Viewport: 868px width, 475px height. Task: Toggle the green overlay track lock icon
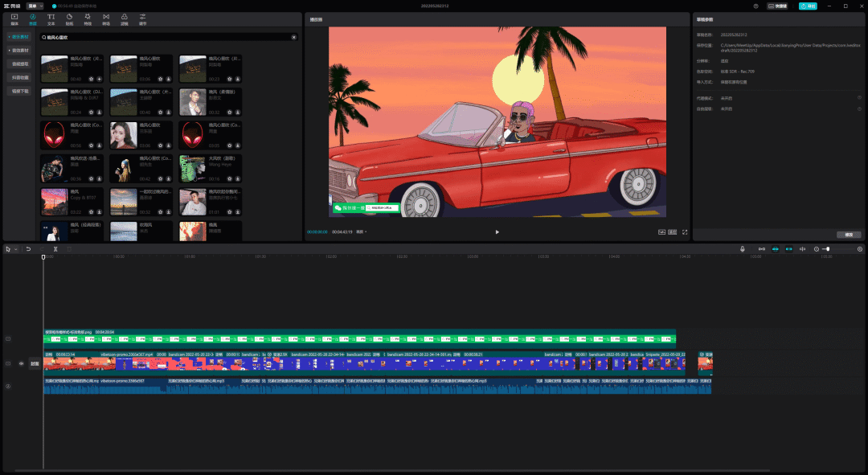[x=8, y=339]
